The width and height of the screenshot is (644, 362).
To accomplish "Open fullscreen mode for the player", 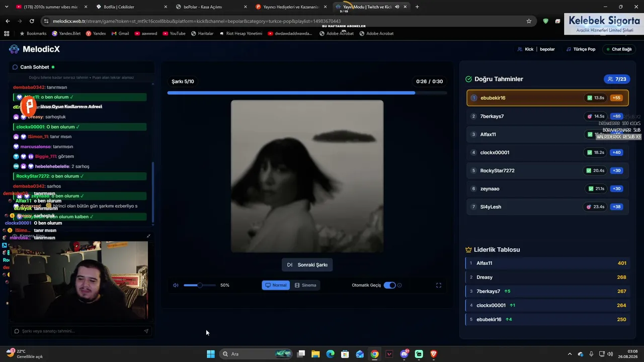I will [x=439, y=285].
